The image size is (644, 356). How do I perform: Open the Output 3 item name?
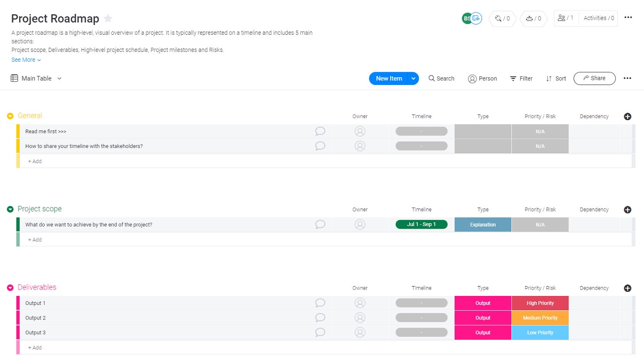tap(35, 332)
